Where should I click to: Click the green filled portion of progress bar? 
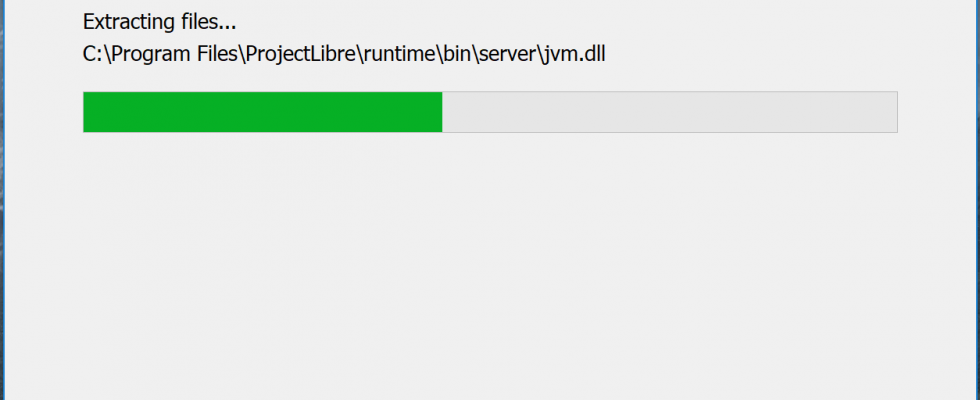pyautogui.click(x=262, y=112)
